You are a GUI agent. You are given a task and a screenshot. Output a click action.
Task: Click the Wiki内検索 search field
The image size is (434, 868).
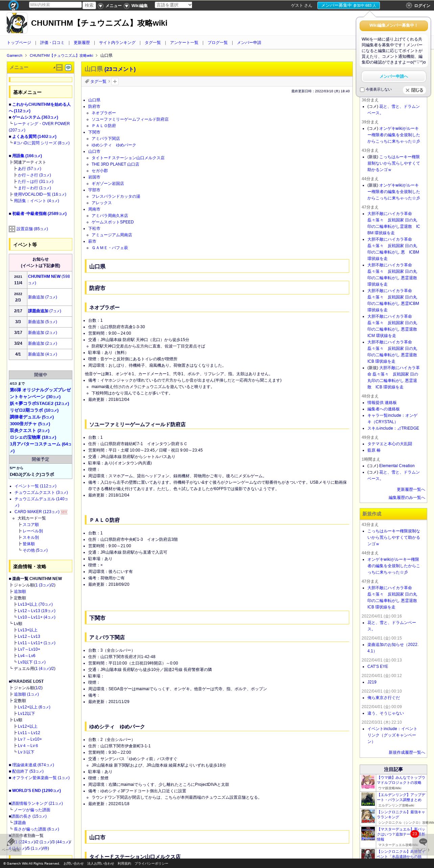coord(55,5)
